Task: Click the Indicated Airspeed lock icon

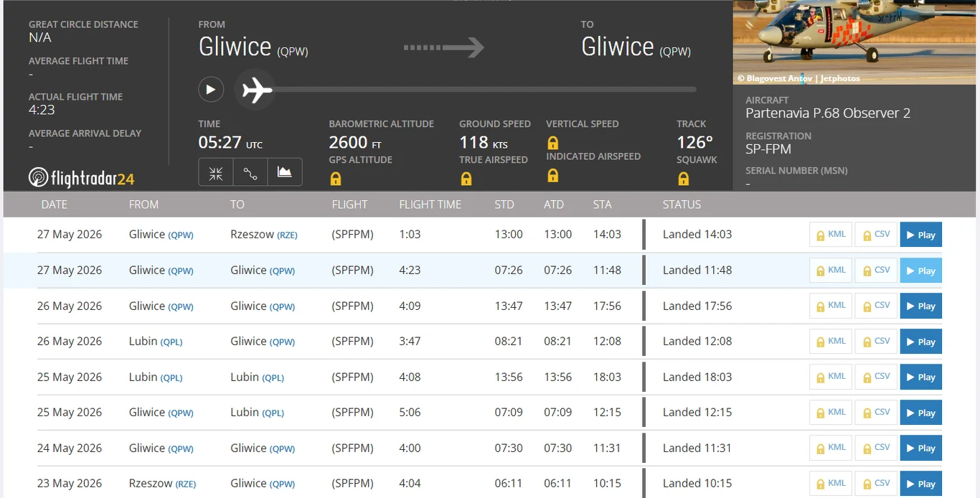Action: (552, 175)
